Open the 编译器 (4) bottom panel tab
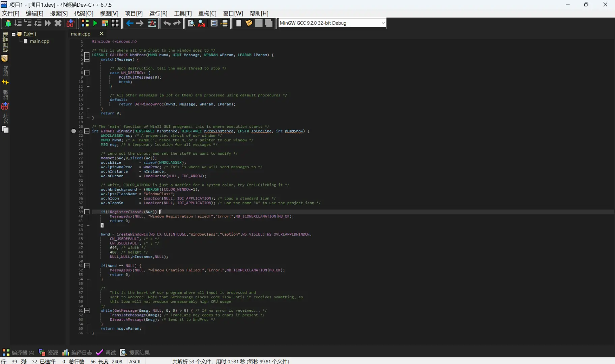The width and height of the screenshot is (615, 364). coord(19,353)
